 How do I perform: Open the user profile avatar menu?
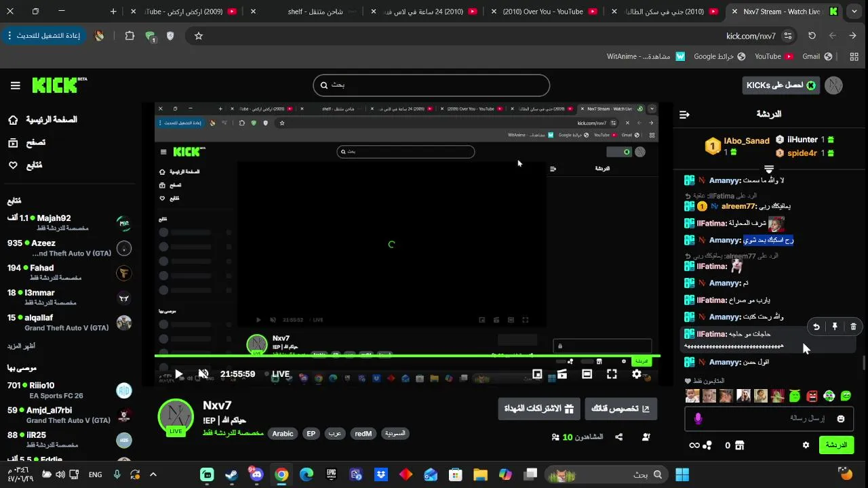[834, 85]
